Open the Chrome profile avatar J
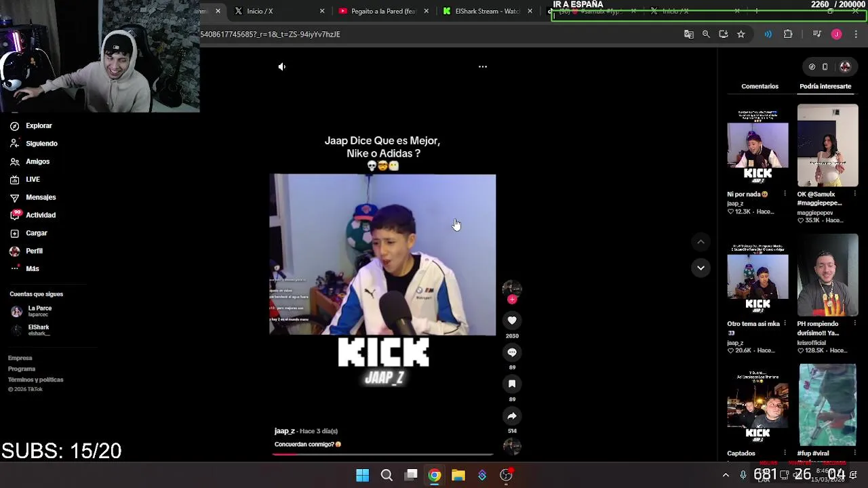 (837, 34)
